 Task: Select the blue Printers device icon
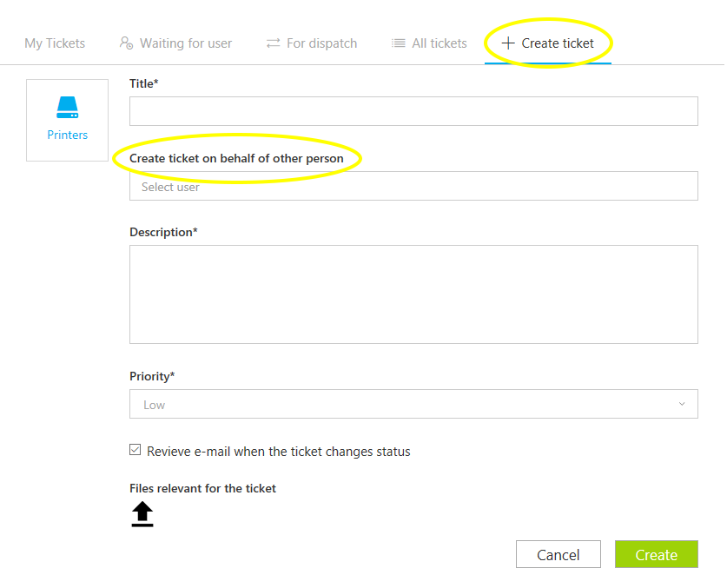(x=68, y=108)
